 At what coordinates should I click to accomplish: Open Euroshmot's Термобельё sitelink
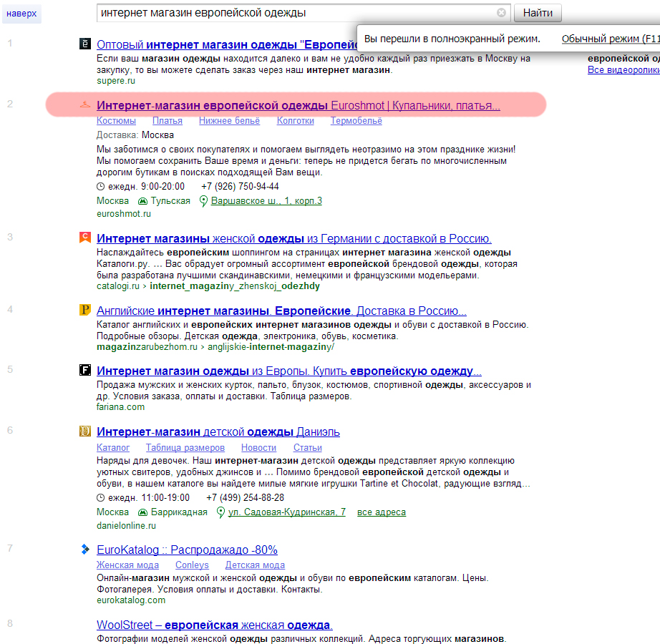(356, 121)
